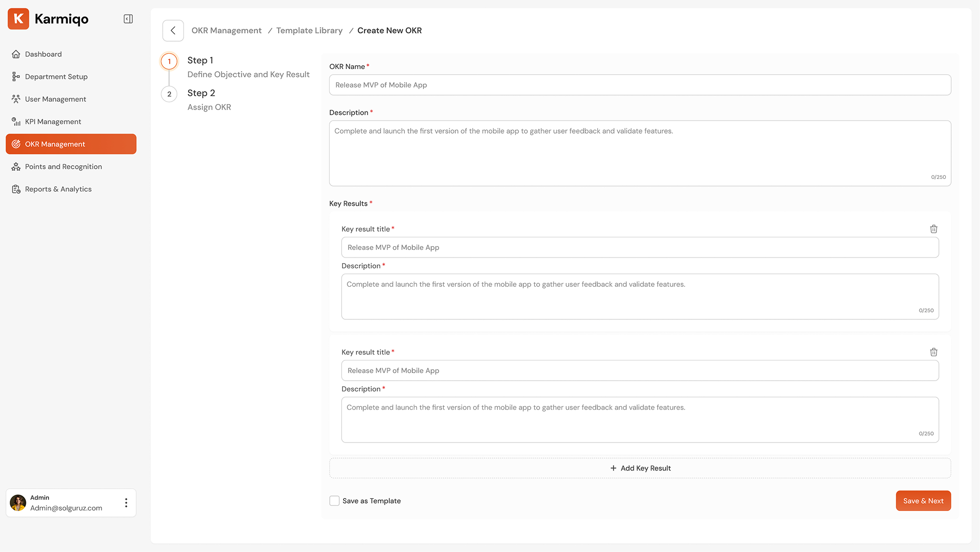Screen dimensions: 980x552
Task: Click the OKR Management target icon
Action: coord(16,144)
